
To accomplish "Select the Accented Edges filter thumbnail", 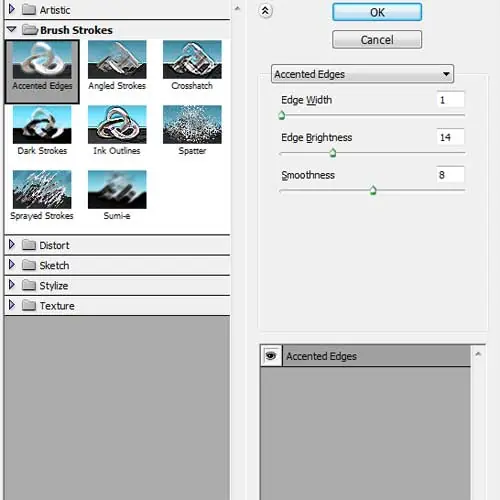I will 42,60.
